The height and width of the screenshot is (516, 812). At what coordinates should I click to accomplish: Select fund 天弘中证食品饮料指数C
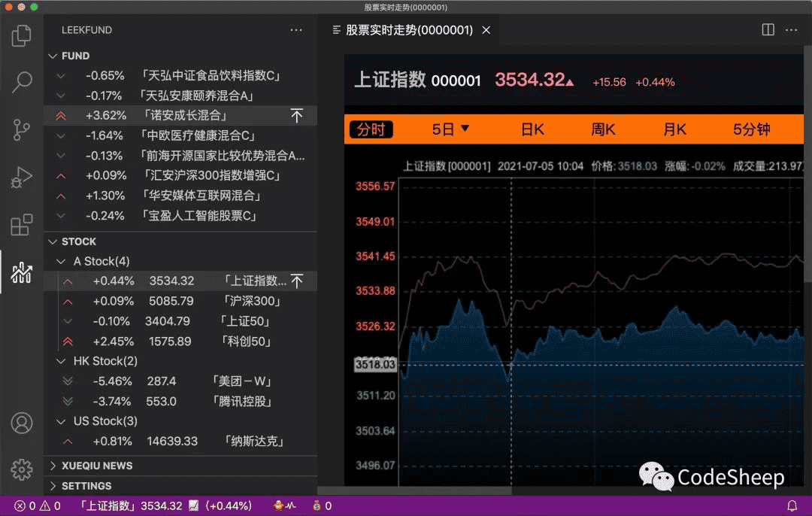[180, 76]
